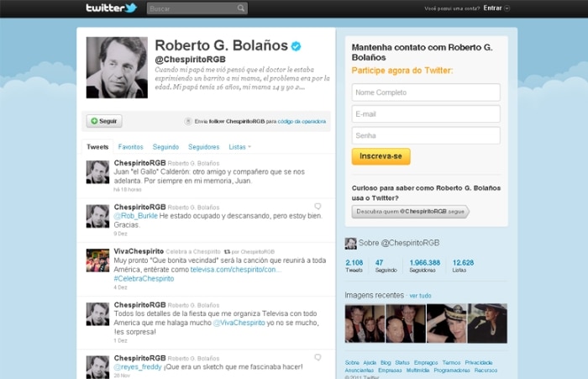Screen dimensions: 588x379
Task: Open the fourth recent image thumbnail
Action: (x=487, y=324)
